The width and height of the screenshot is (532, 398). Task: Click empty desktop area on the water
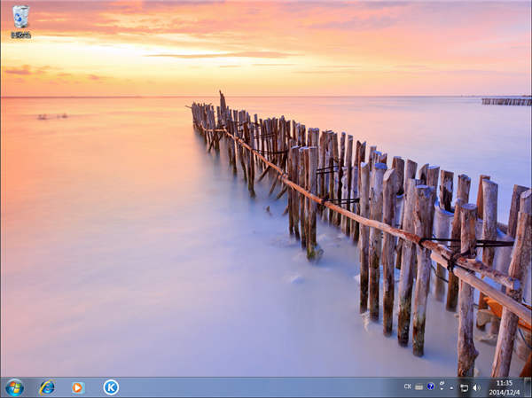[115, 266]
